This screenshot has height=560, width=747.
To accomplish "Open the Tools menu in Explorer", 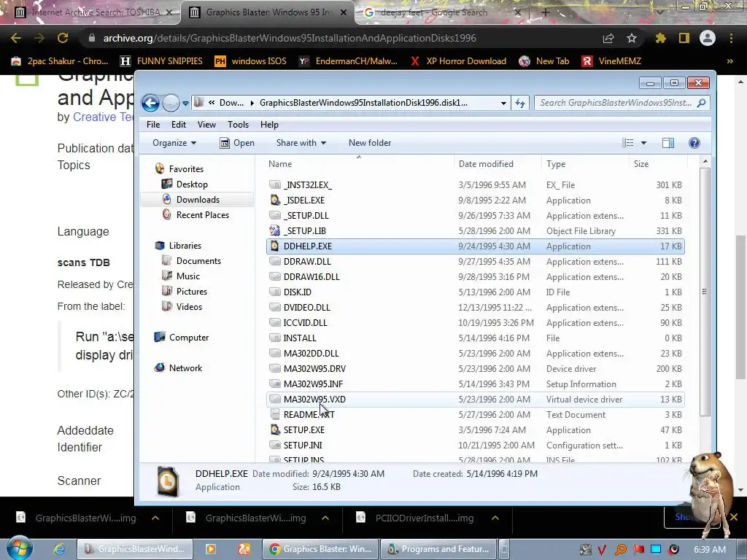I will (x=238, y=124).
